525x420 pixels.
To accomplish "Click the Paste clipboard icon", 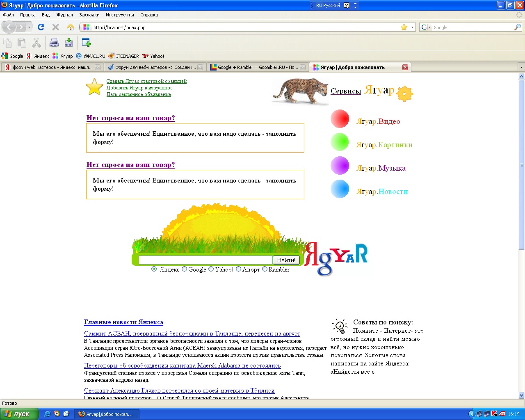I will (x=22, y=42).
